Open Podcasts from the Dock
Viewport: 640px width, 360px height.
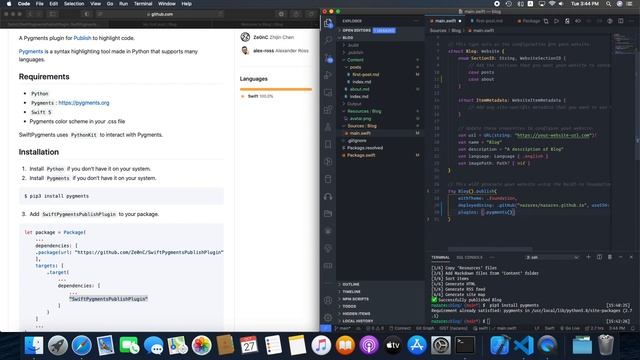tap(369, 345)
